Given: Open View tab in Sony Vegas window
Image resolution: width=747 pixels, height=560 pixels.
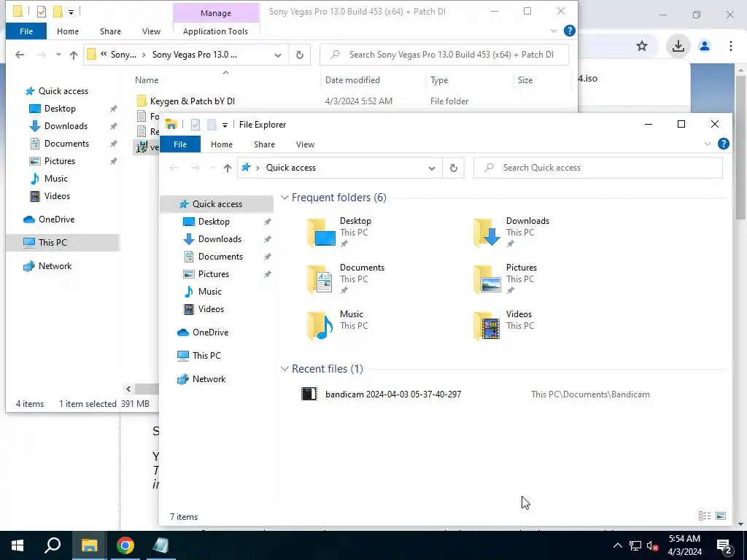Looking at the screenshot, I should [151, 31].
